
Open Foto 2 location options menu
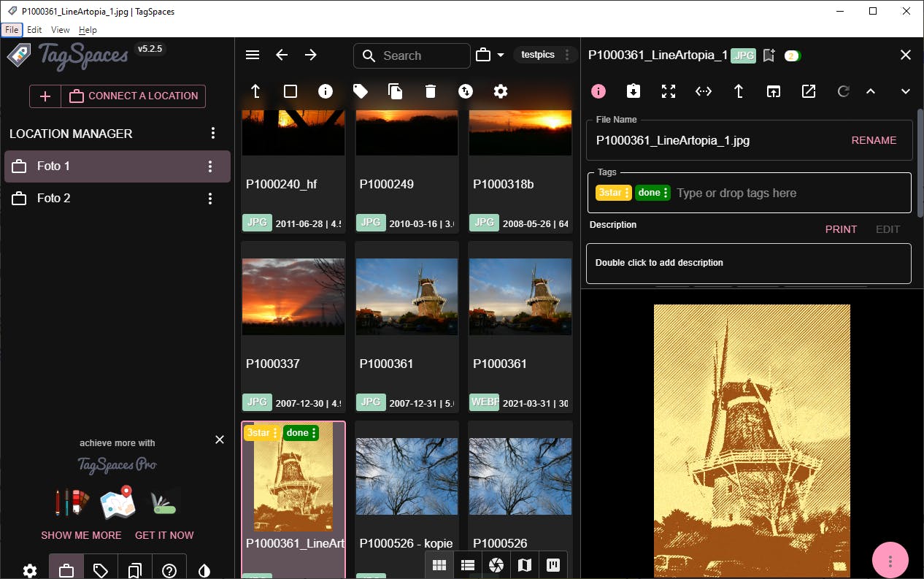coord(210,199)
